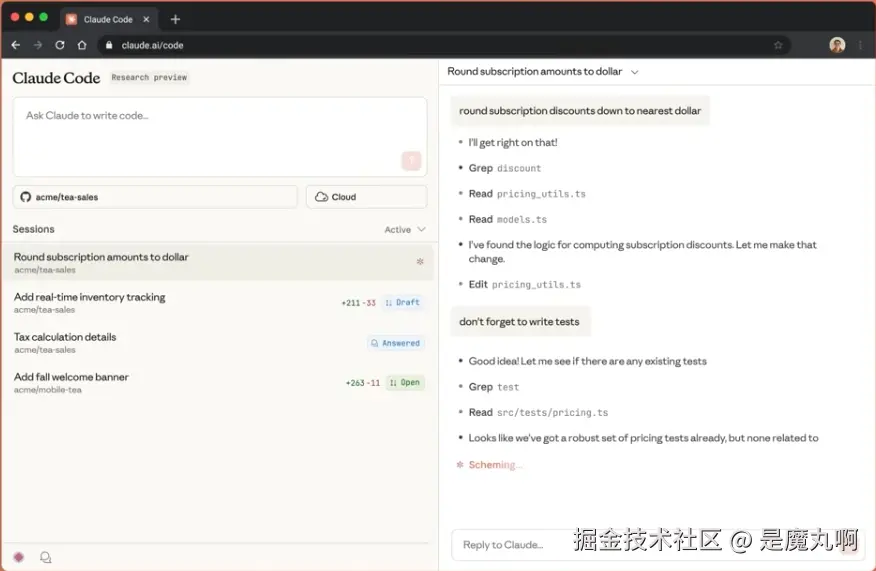Open the browser profile avatar

coord(837,45)
